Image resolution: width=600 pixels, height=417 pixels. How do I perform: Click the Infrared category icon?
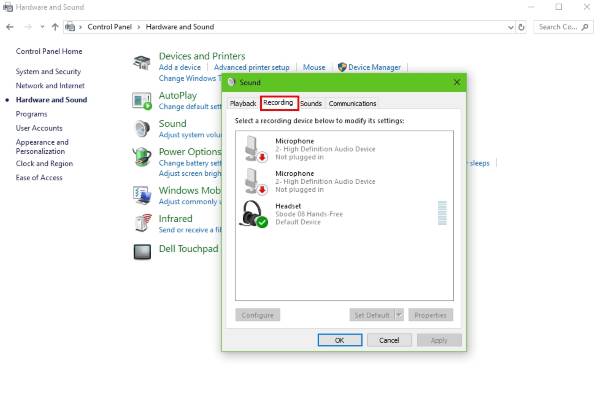[143, 223]
